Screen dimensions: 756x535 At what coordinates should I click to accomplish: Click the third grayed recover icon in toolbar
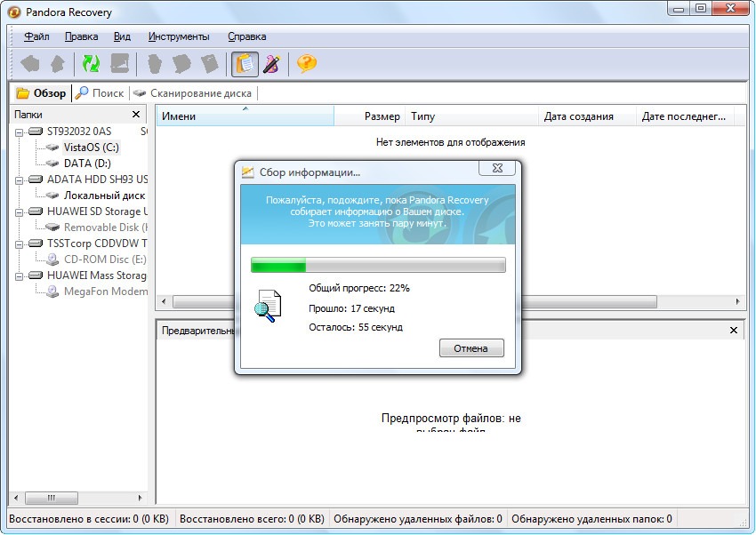click(x=210, y=64)
